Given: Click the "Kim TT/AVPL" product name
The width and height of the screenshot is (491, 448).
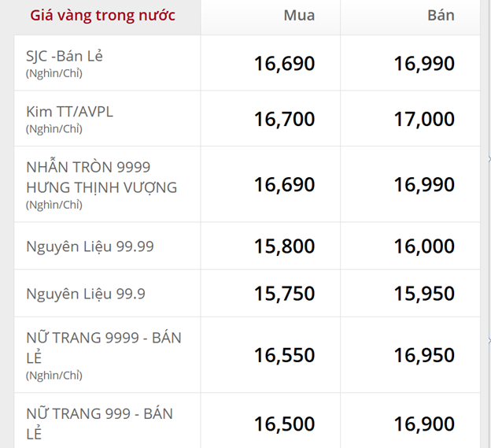Looking at the screenshot, I should click(69, 112).
